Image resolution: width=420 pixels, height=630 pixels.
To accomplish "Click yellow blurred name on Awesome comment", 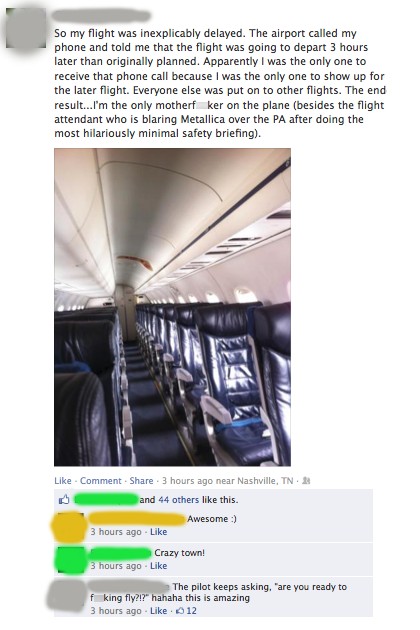I will (x=137, y=519).
